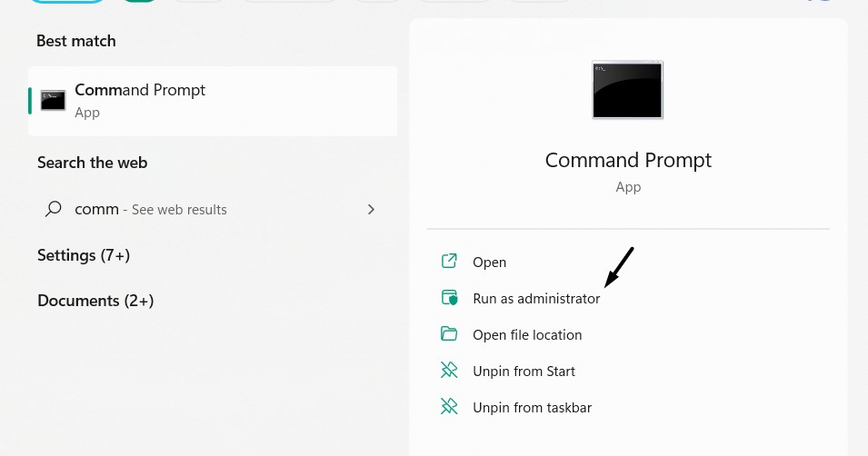Screen dimensions: 868x456
Task: Click the magnifier icon next to comm
Action: (x=54, y=209)
